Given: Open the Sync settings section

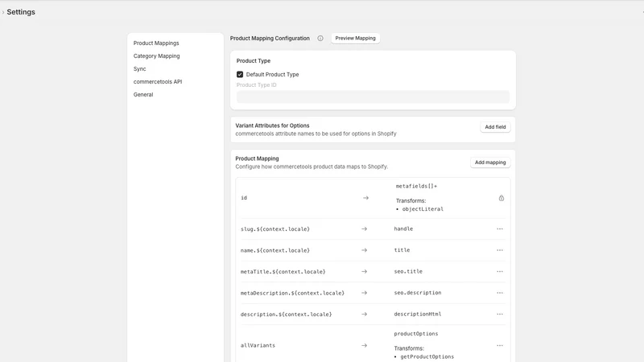Looking at the screenshot, I should [x=139, y=69].
